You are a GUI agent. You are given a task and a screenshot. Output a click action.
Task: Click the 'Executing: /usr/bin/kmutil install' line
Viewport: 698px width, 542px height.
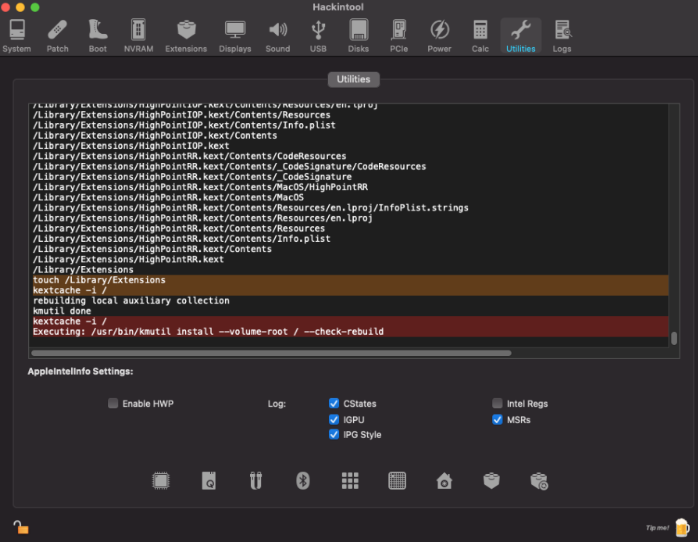coord(208,332)
